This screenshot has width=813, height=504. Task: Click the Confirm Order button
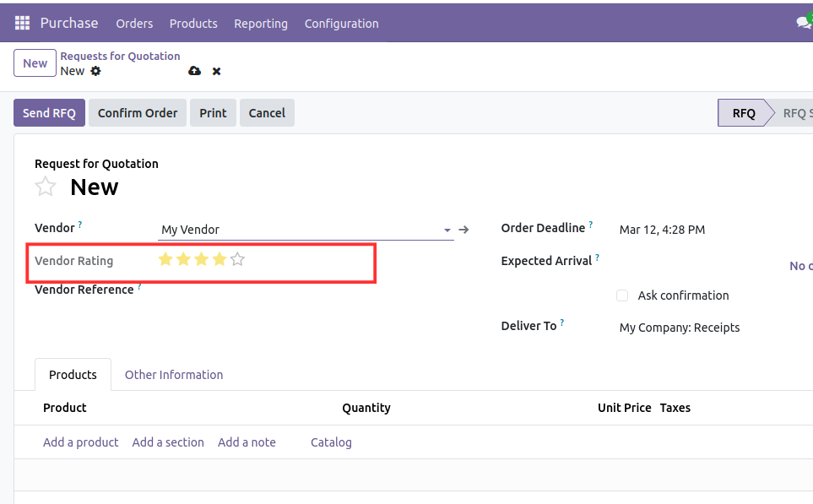coord(138,112)
